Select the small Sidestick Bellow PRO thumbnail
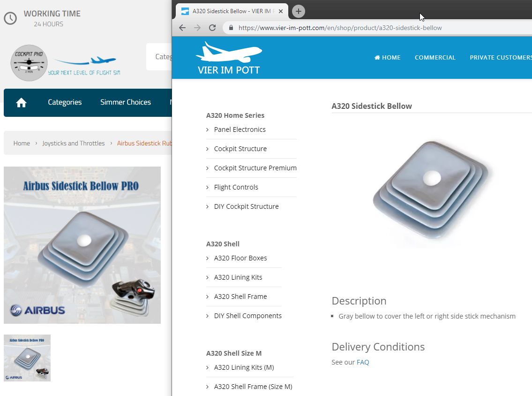Screen dimensions: 532x396 pyautogui.click(x=27, y=358)
